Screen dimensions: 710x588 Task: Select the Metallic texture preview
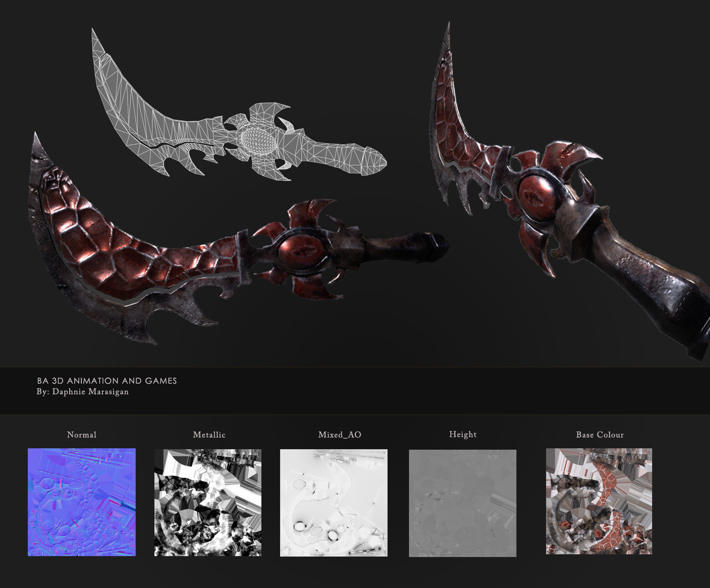208,503
